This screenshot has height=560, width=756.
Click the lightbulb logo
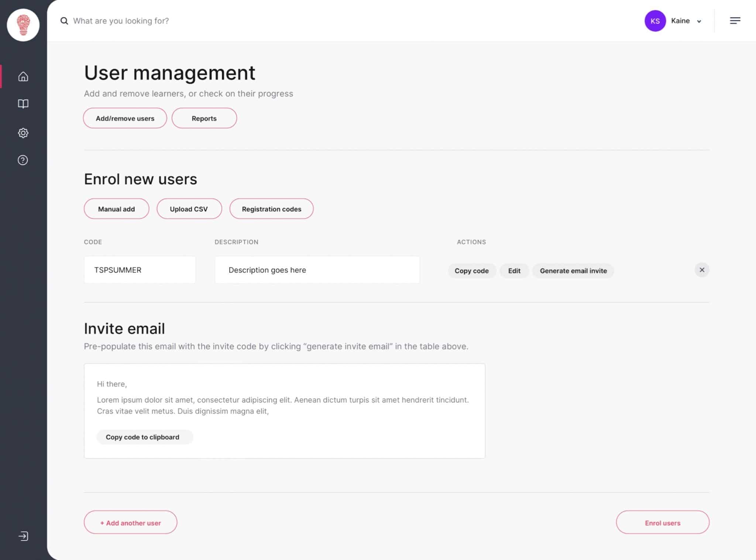coord(23,24)
